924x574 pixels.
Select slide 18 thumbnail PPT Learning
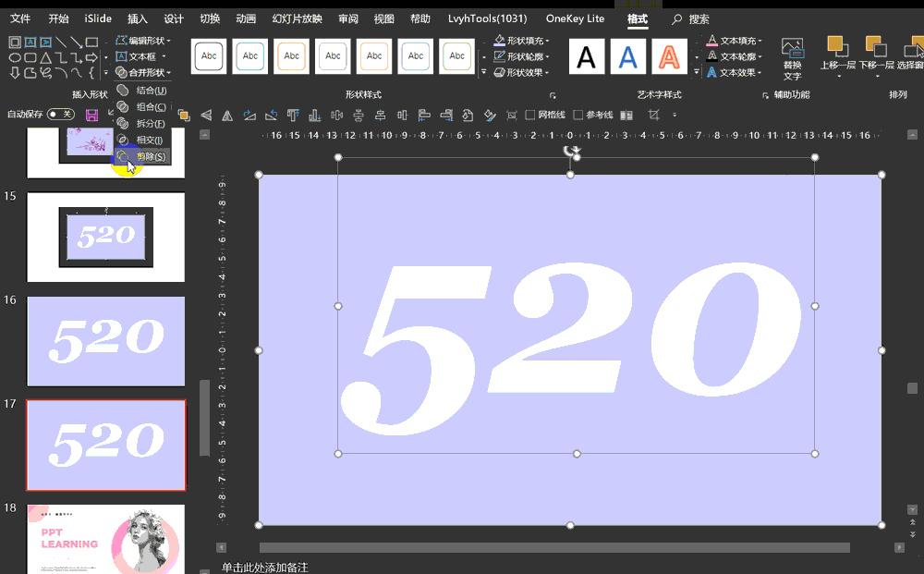(106, 539)
